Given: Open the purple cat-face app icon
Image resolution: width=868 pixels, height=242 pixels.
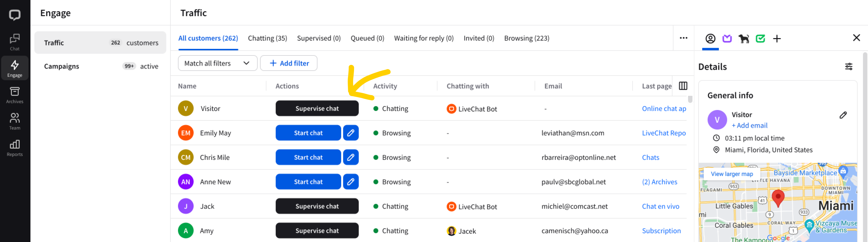Looking at the screenshot, I should (727, 39).
